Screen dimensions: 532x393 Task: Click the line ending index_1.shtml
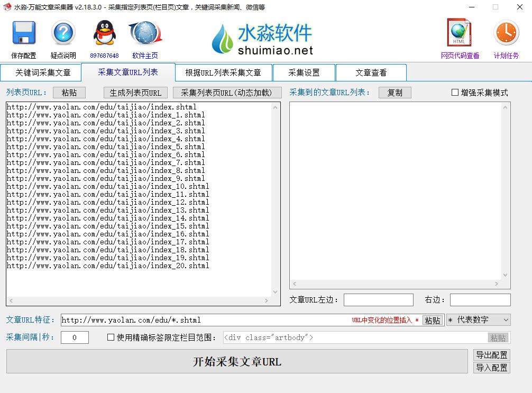pos(106,115)
